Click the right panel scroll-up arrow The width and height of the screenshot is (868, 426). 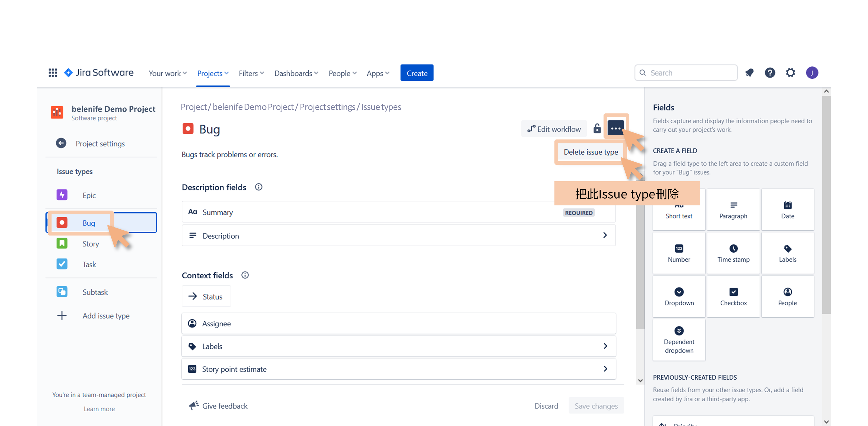point(826,91)
